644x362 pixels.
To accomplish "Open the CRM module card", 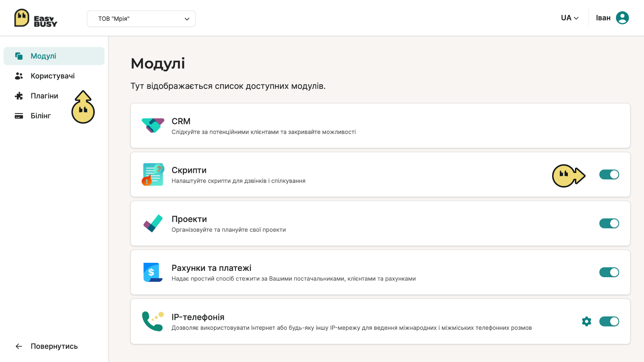I will [380, 126].
